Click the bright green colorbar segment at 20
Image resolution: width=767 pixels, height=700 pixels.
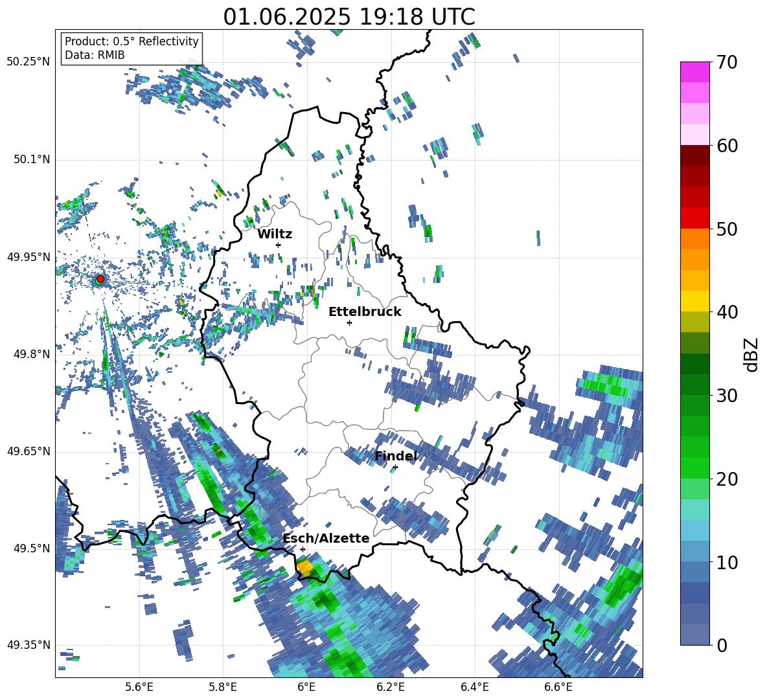pyautogui.click(x=694, y=468)
